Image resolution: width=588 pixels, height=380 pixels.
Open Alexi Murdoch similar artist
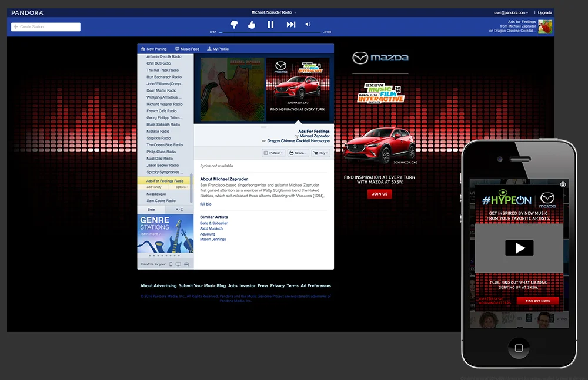click(211, 228)
